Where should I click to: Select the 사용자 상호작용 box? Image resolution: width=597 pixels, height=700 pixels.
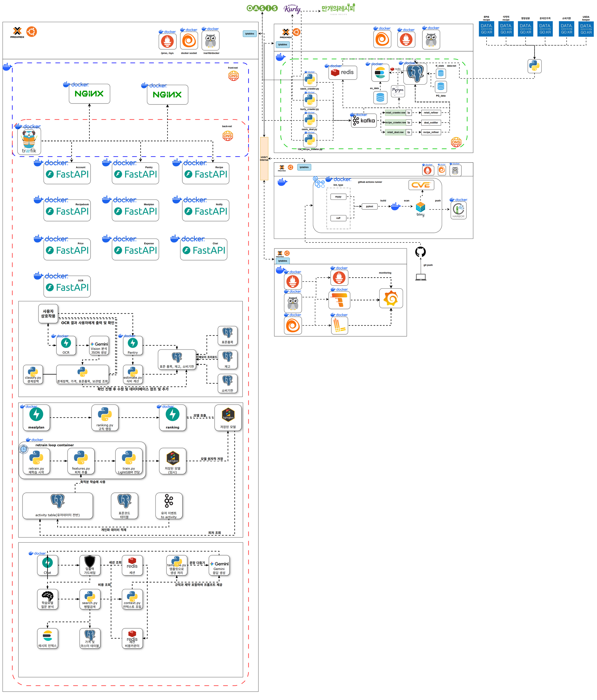[x=48, y=314]
